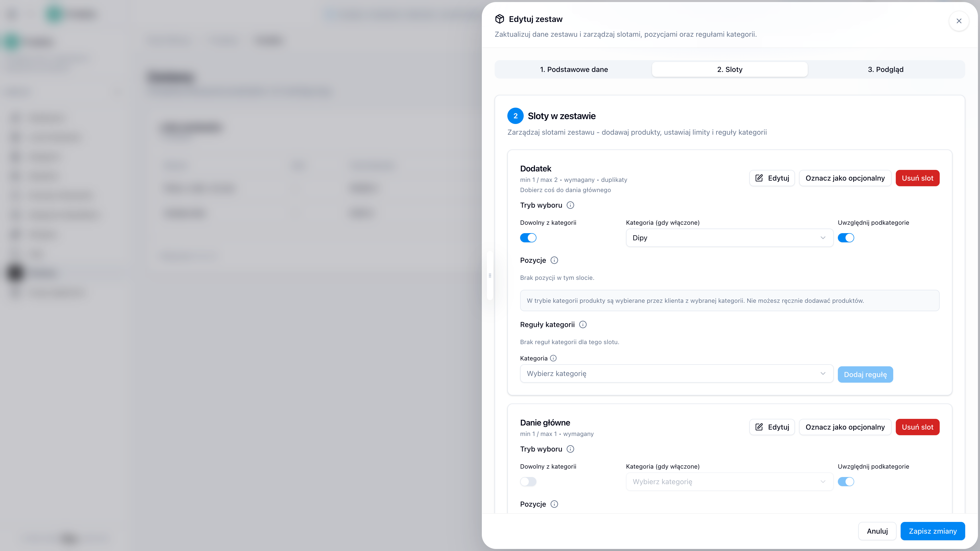Toggle Uwzględnij podkategorie for Danie główne

(846, 482)
